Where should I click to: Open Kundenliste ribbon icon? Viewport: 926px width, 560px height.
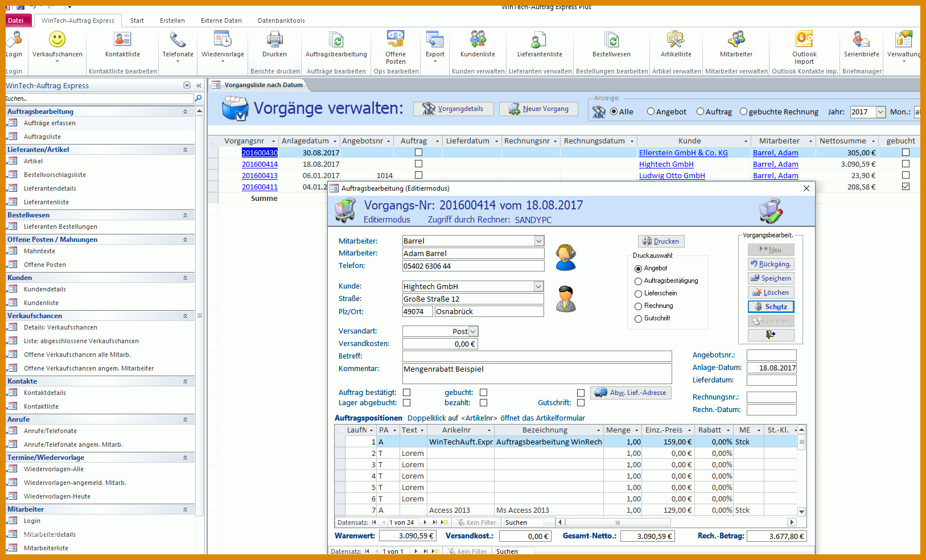click(478, 39)
